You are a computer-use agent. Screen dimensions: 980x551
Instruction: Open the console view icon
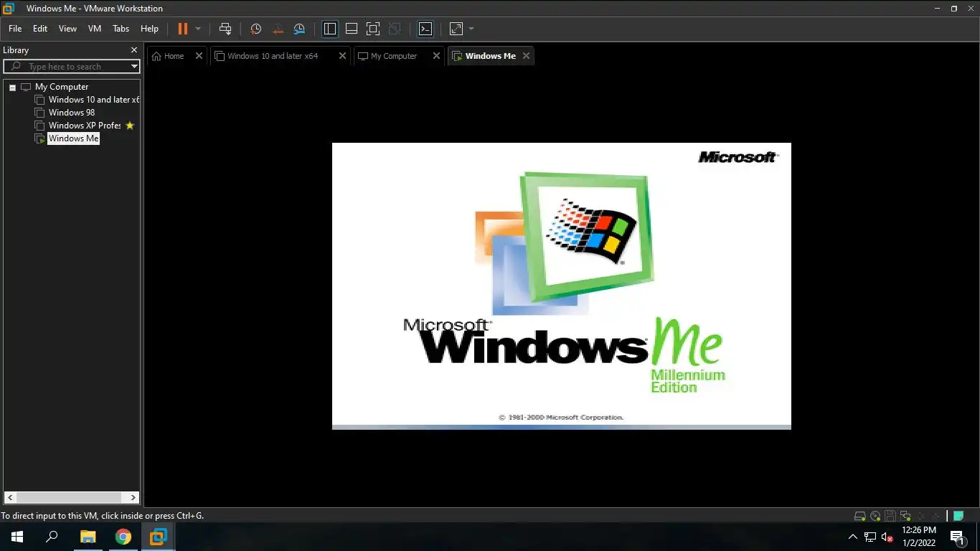point(425,29)
